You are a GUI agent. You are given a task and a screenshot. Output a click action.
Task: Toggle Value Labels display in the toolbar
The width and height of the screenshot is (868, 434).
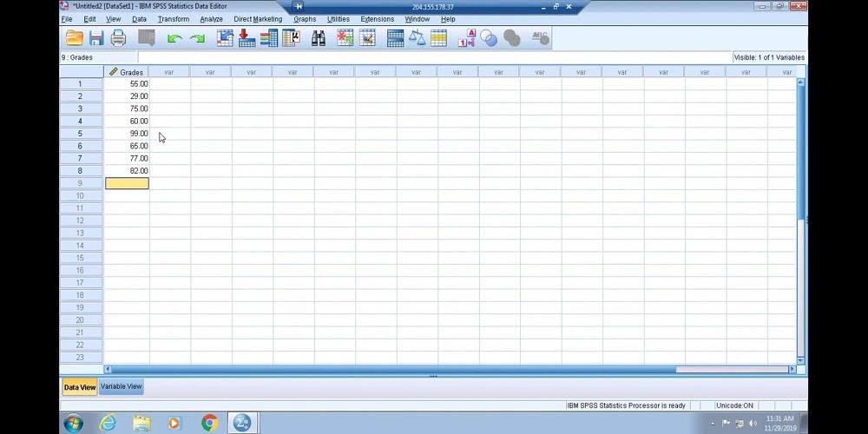coord(467,38)
